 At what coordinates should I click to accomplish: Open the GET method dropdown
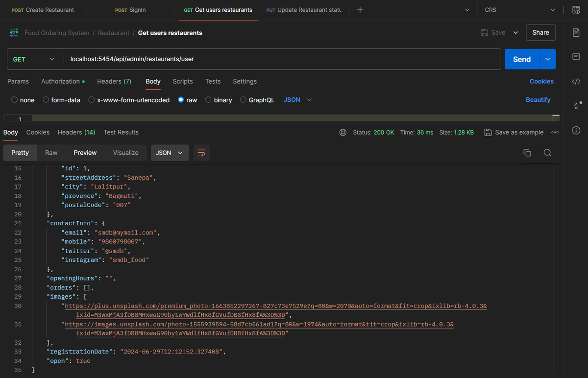(x=34, y=59)
